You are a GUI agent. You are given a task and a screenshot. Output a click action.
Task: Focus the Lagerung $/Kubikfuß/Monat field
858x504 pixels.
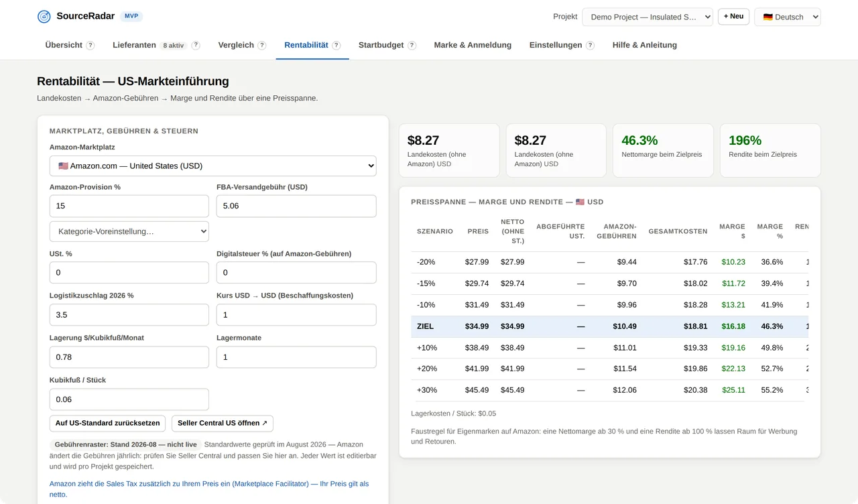pyautogui.click(x=129, y=357)
